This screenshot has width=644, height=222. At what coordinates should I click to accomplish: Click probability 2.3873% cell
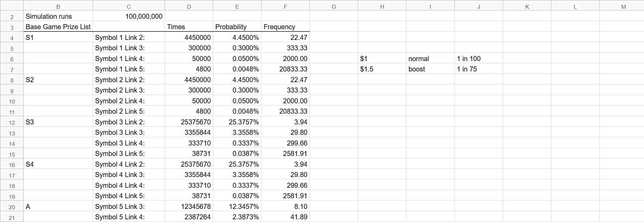click(x=237, y=217)
